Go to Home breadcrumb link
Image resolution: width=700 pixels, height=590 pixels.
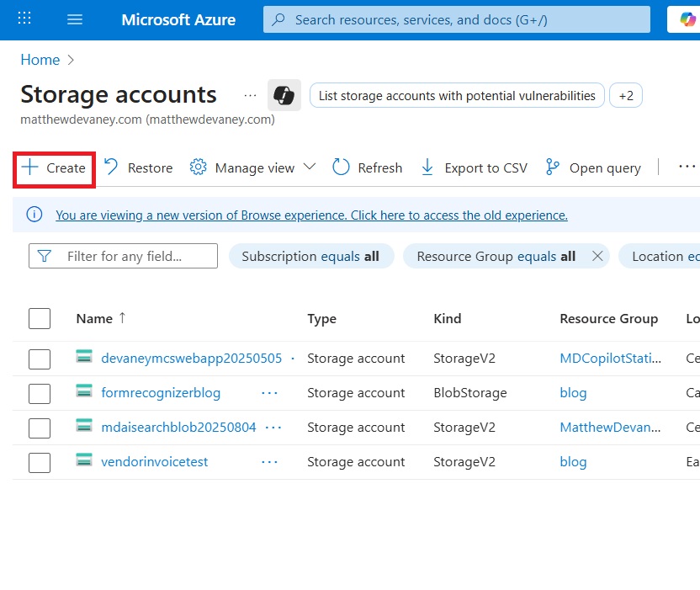click(x=40, y=60)
